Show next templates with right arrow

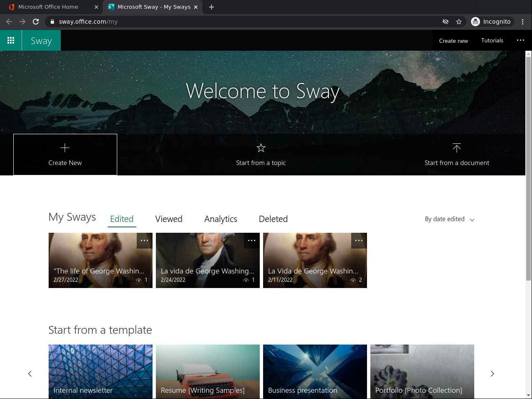point(492,374)
